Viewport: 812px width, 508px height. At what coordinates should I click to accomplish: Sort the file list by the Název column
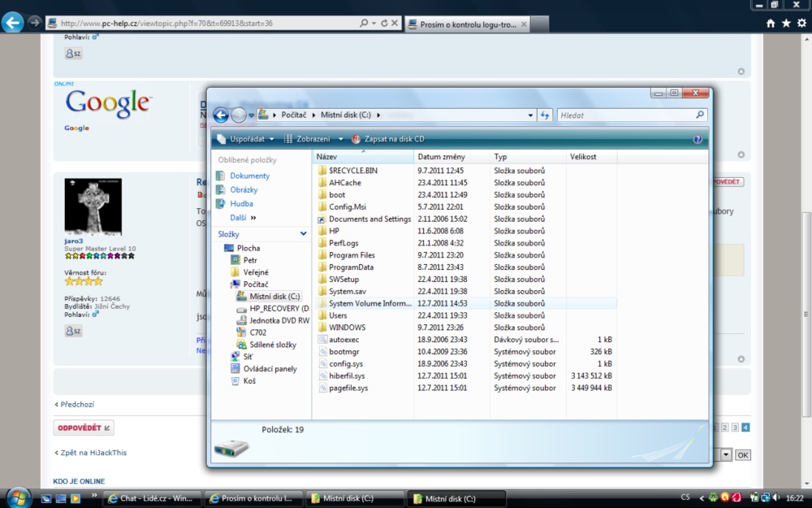[364, 157]
